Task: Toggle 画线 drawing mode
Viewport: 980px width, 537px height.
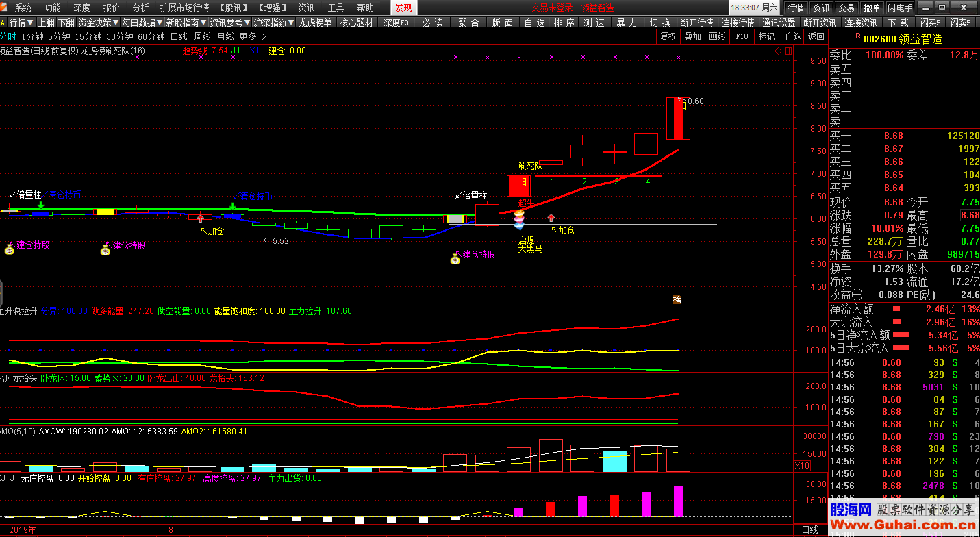Action: point(717,36)
